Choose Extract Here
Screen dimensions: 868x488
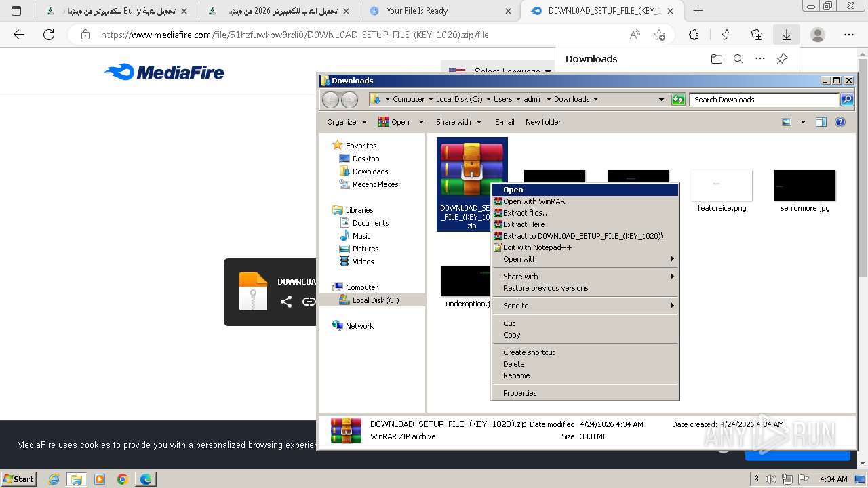[x=585, y=224]
